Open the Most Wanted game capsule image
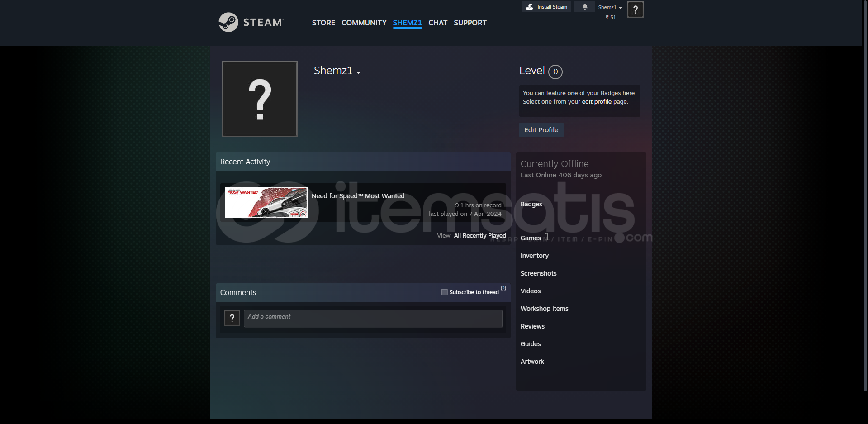 tap(266, 202)
